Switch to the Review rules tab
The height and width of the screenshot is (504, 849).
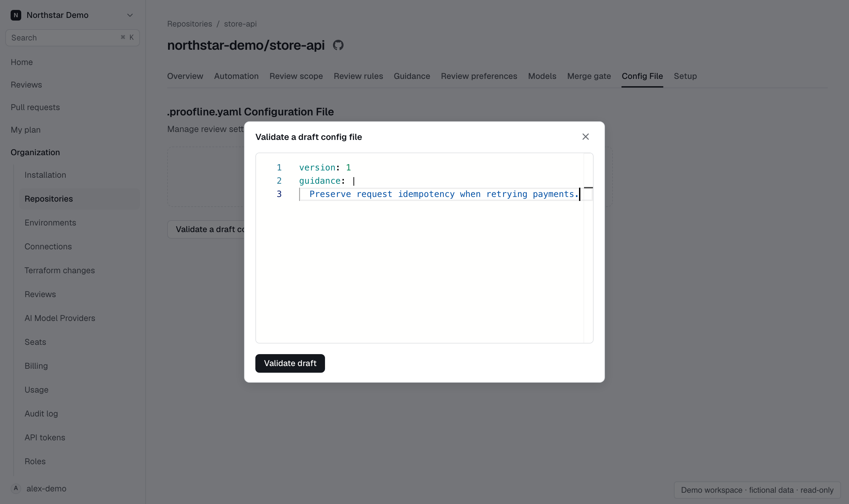[358, 76]
